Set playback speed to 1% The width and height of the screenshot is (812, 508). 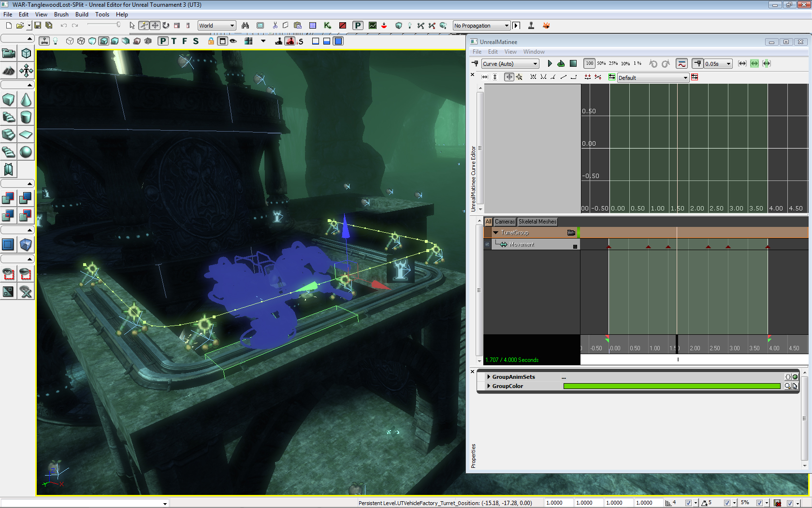tap(638, 63)
